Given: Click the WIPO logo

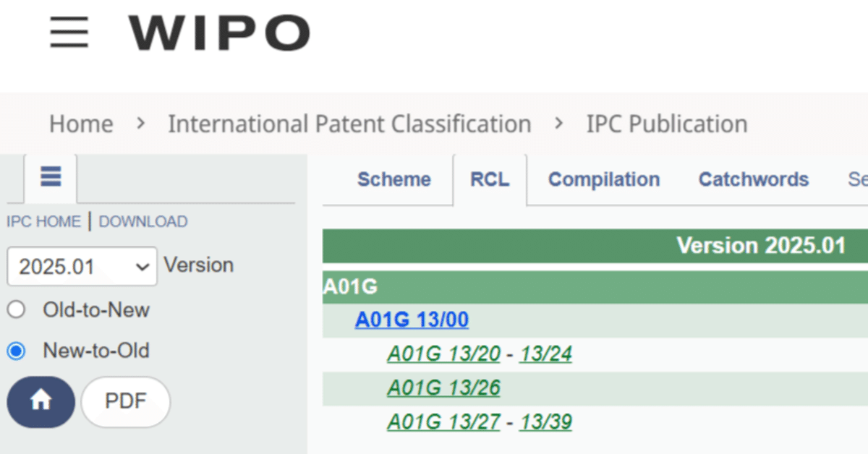Looking at the screenshot, I should coord(219,33).
